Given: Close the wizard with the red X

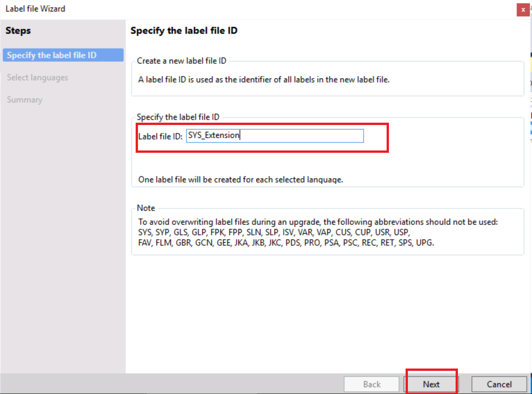Looking at the screenshot, I should tap(523, 9).
